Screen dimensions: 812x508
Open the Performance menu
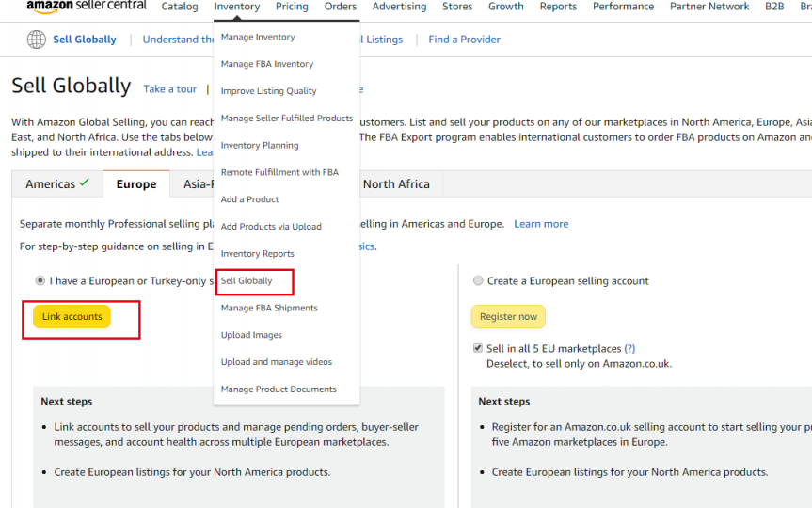pyautogui.click(x=623, y=7)
